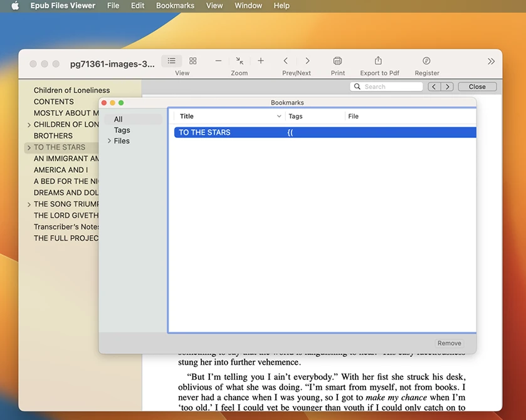Click the Export to Pdf toolbar icon

click(x=378, y=61)
